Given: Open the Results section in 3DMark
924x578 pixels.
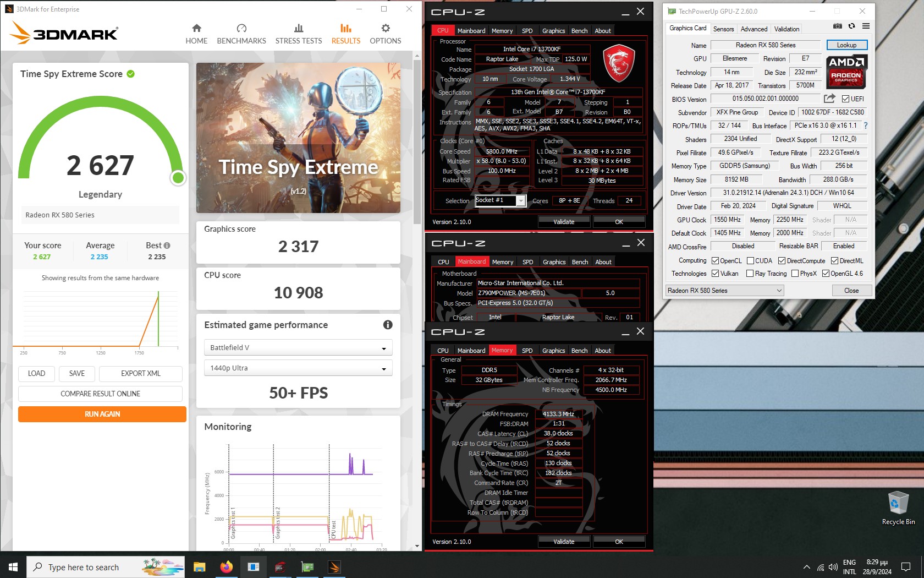Looking at the screenshot, I should [346, 34].
